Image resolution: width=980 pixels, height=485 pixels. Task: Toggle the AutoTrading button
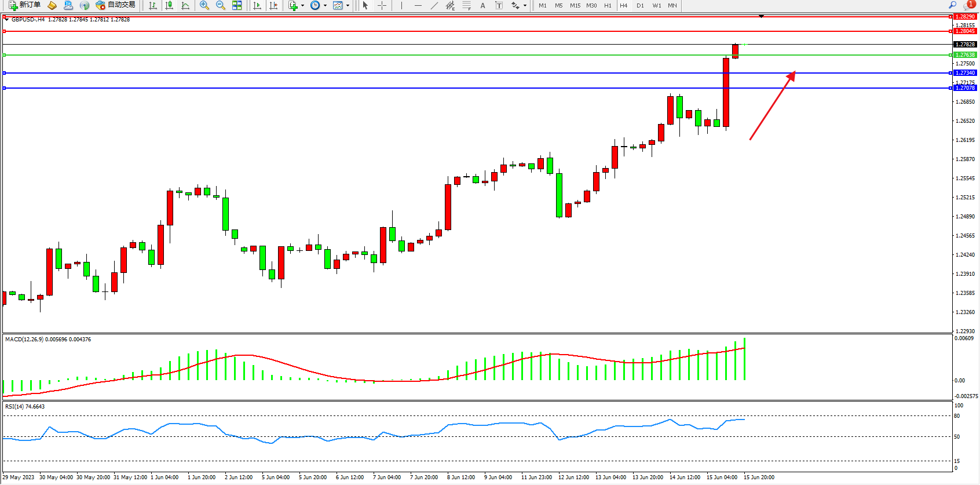pyautogui.click(x=116, y=5)
